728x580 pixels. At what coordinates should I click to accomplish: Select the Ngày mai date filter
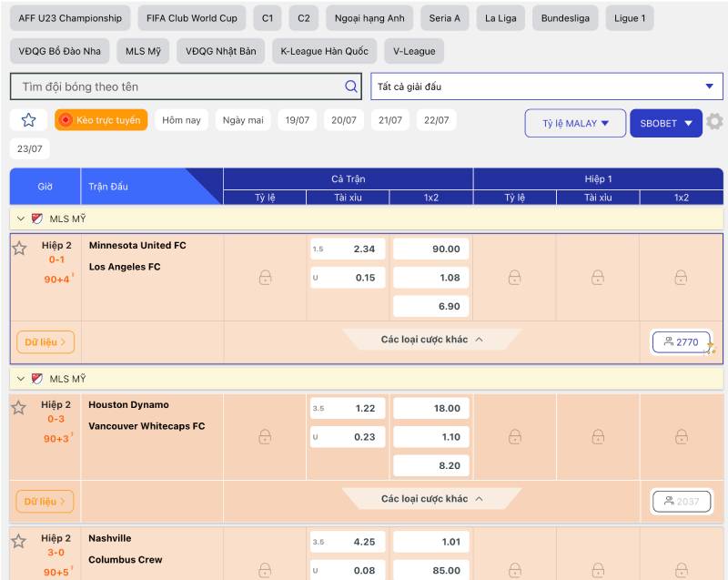[243, 120]
